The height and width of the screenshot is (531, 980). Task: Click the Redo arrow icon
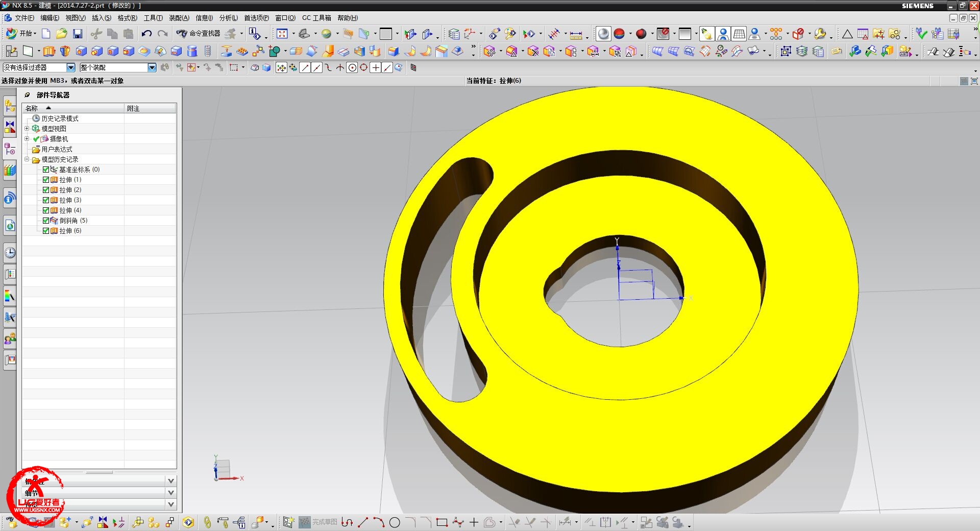[x=163, y=34]
